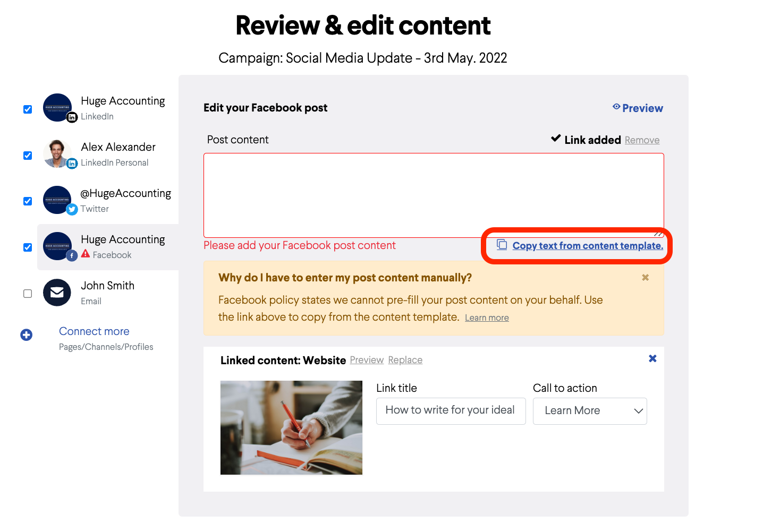Click the plus icon beside Connect more
Screen dimensions: 763x532
[27, 334]
